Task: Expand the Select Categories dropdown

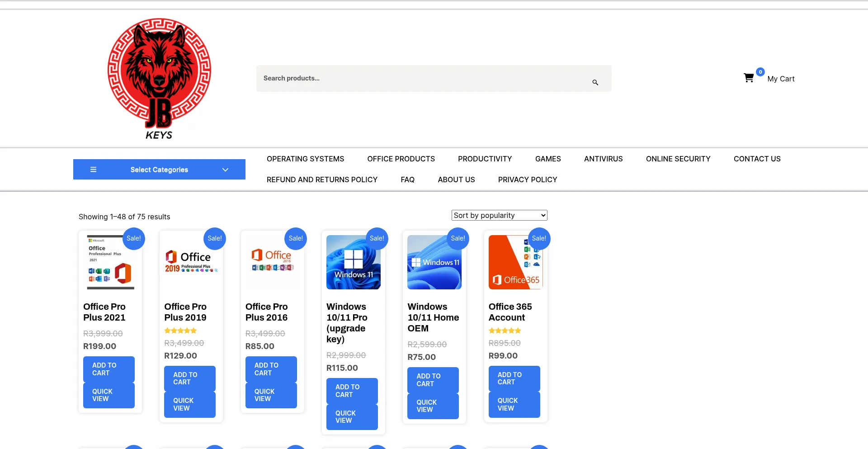Action: click(159, 170)
